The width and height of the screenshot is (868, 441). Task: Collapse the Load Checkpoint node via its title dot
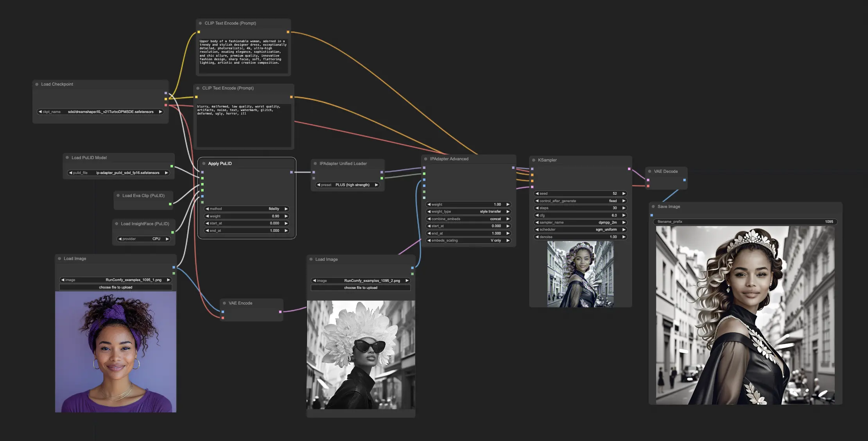coord(37,84)
